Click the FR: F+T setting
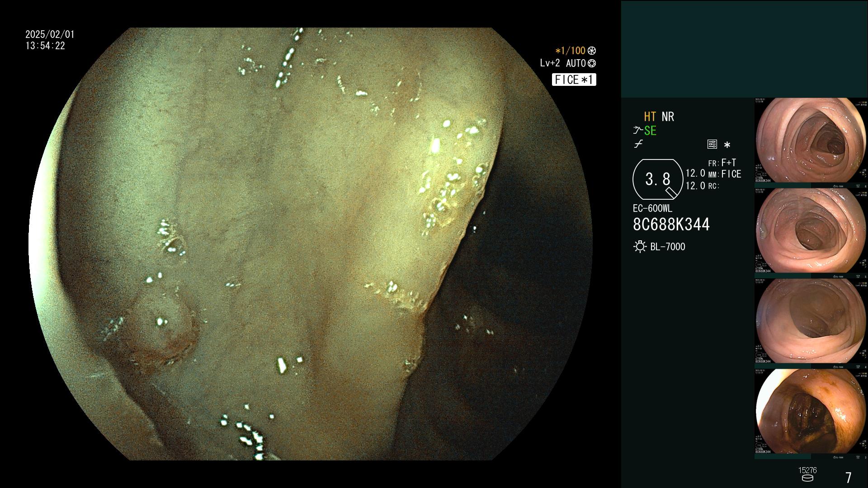This screenshot has width=868, height=488. 722,163
